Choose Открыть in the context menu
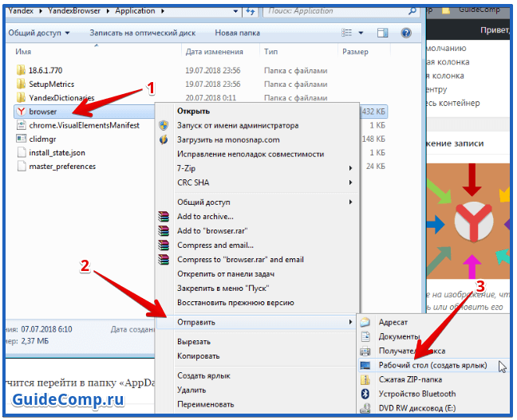 194,112
